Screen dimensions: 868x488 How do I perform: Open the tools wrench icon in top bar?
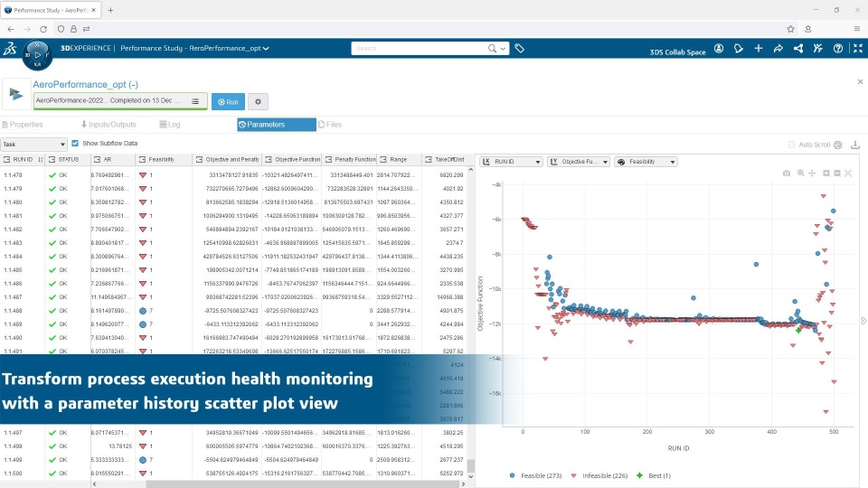818,49
